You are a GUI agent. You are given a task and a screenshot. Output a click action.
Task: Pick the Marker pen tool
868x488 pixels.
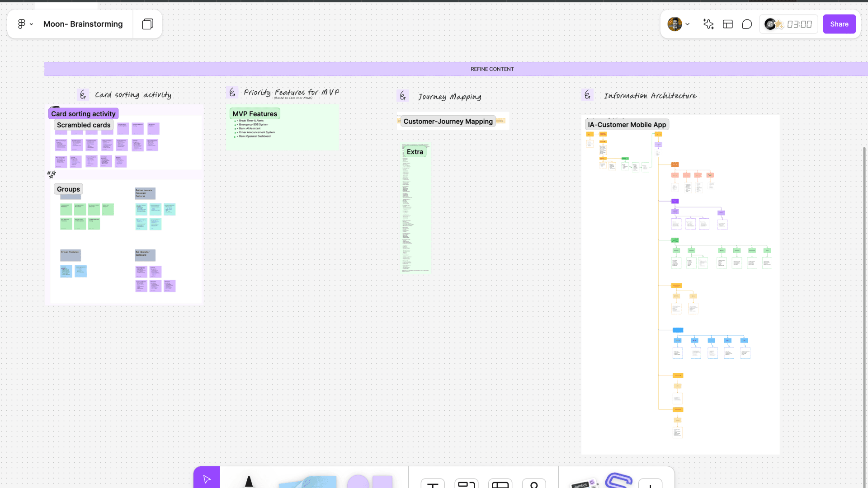click(249, 481)
